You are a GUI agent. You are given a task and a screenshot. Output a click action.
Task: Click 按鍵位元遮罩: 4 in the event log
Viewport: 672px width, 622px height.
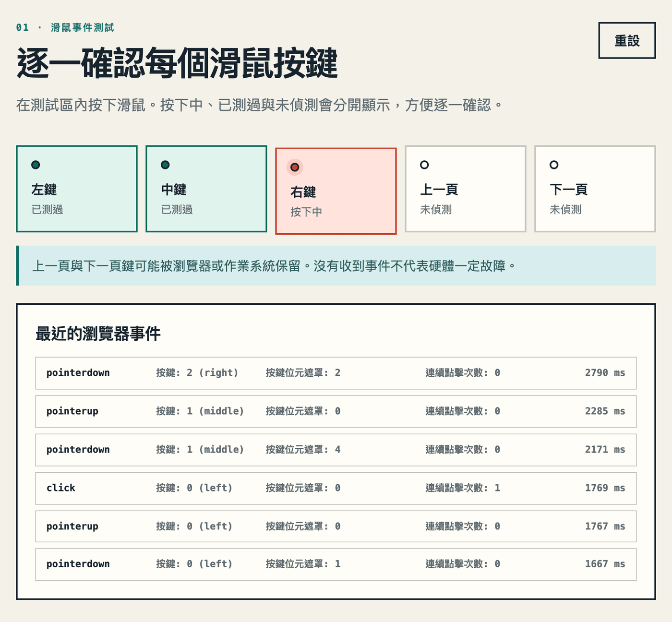pyautogui.click(x=303, y=450)
